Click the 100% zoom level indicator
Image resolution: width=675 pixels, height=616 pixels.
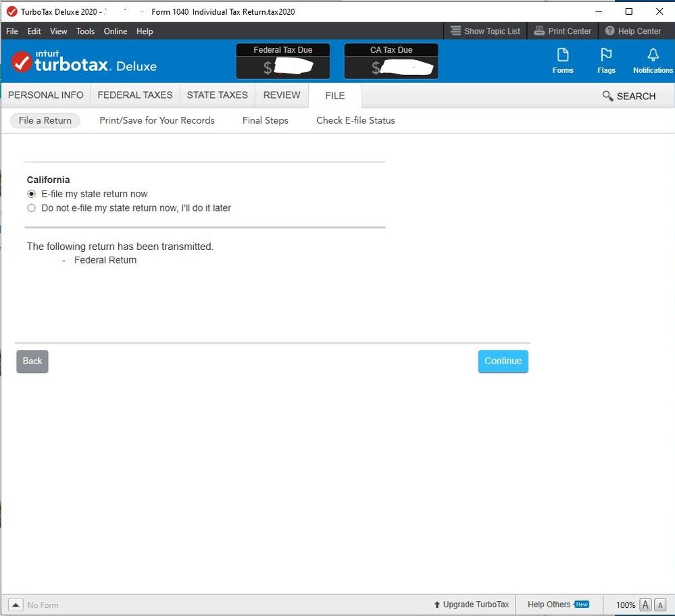pos(625,605)
